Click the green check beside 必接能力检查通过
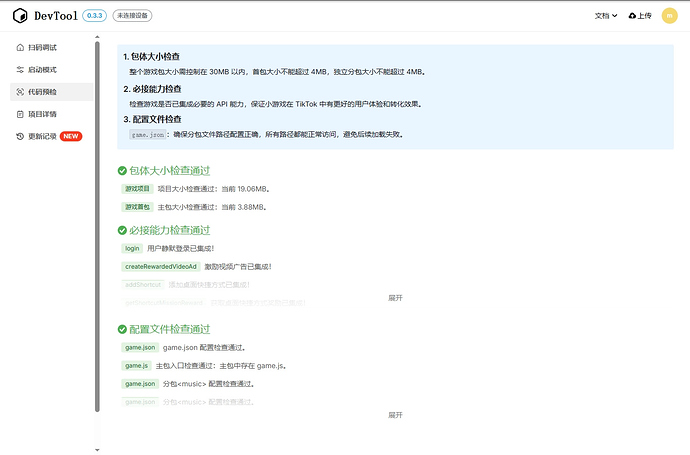Screen dimensions: 690x455 pyautogui.click(x=122, y=230)
